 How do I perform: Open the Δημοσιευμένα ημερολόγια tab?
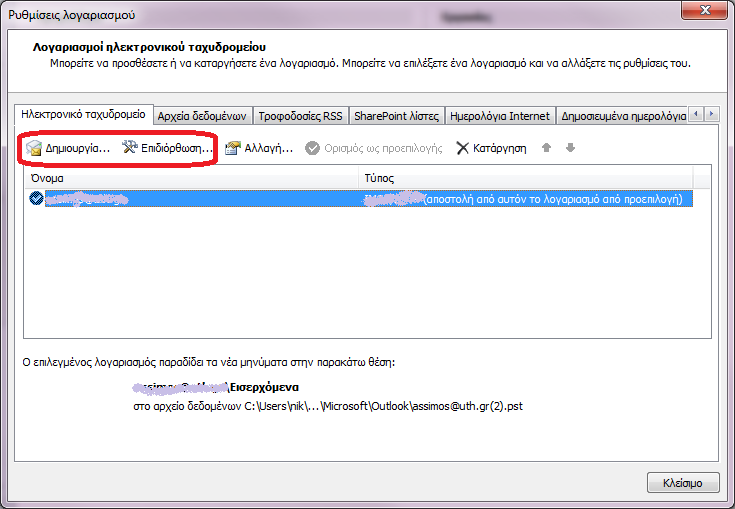pos(623,116)
